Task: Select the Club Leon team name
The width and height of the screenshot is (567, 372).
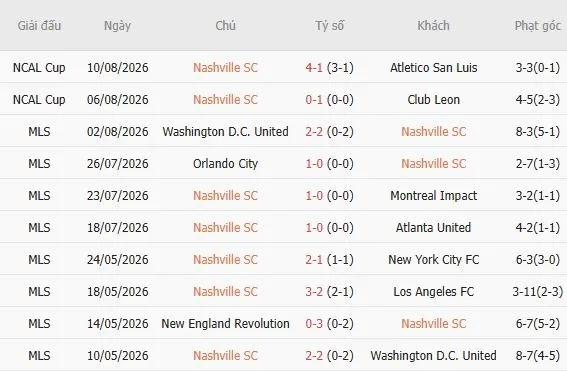Action: (x=434, y=99)
